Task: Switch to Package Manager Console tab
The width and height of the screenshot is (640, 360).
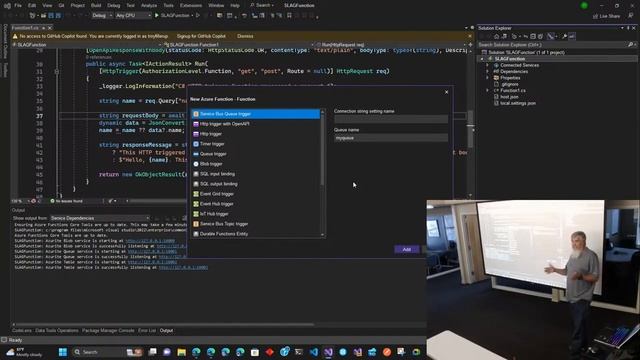Action: (x=108, y=331)
